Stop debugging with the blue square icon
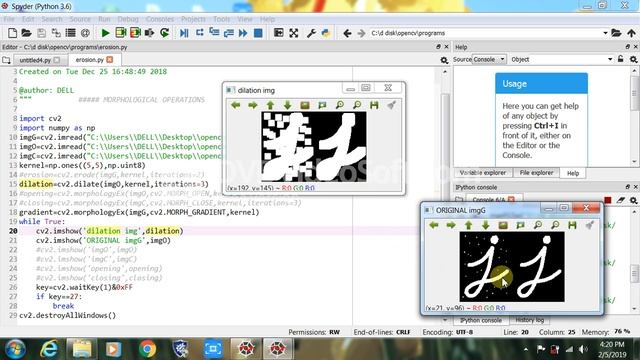Image resolution: width=640 pixels, height=360 pixels. (258, 33)
